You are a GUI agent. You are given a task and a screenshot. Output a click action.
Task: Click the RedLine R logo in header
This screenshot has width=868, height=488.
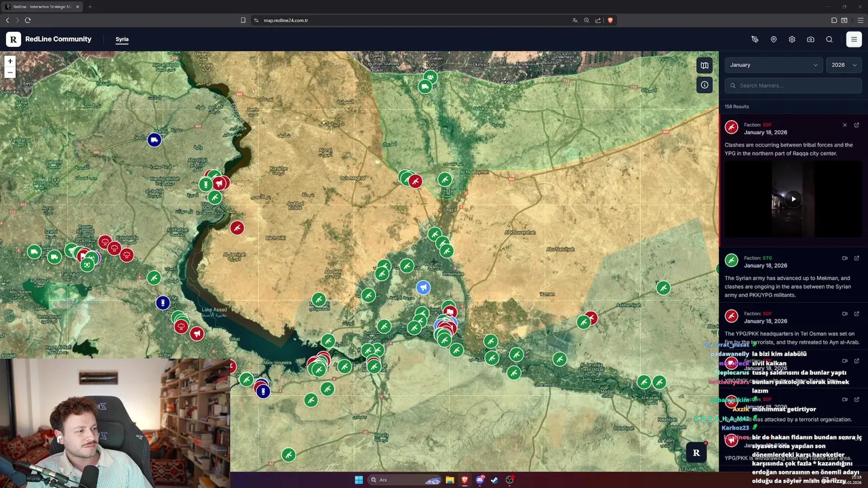tap(14, 39)
